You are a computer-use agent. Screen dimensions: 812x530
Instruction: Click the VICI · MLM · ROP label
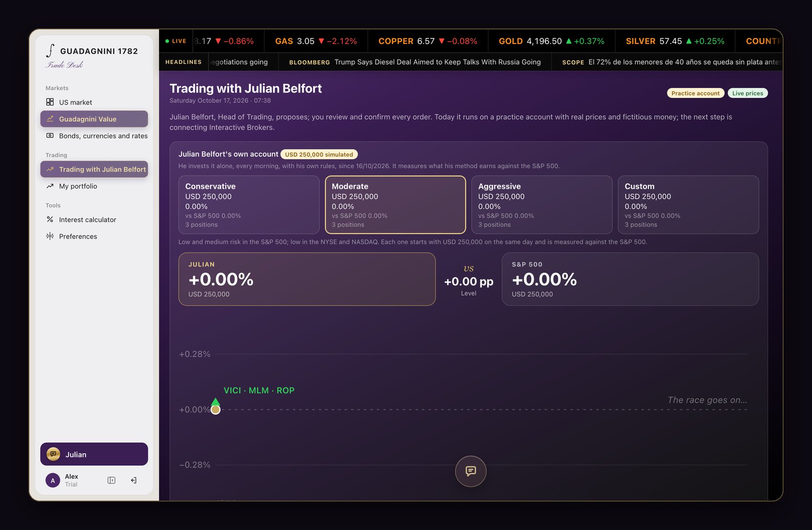[x=259, y=390]
